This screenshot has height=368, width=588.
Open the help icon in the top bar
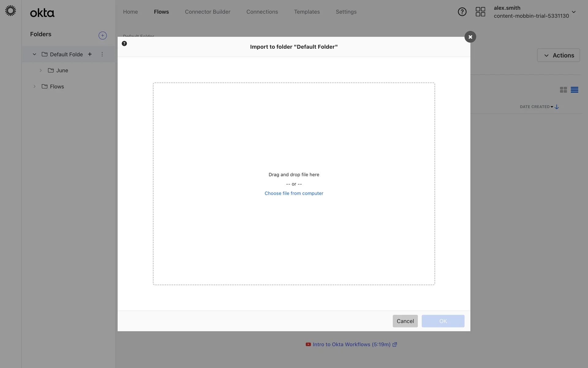(462, 12)
